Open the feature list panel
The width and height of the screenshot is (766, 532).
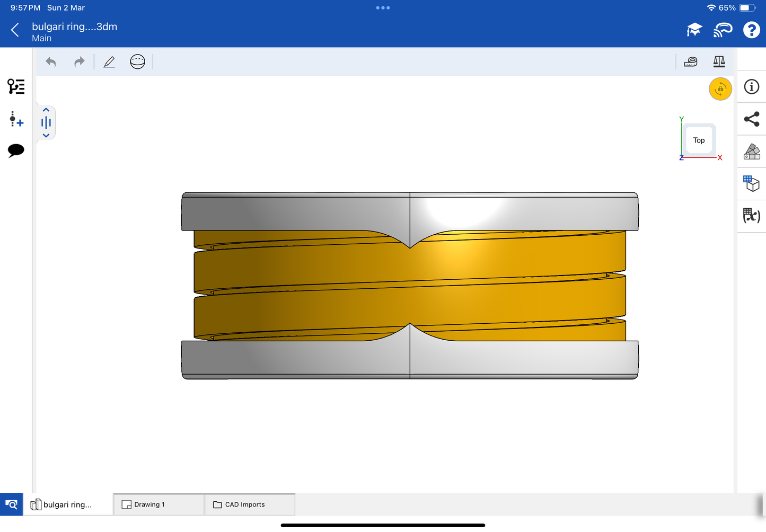[16, 86]
